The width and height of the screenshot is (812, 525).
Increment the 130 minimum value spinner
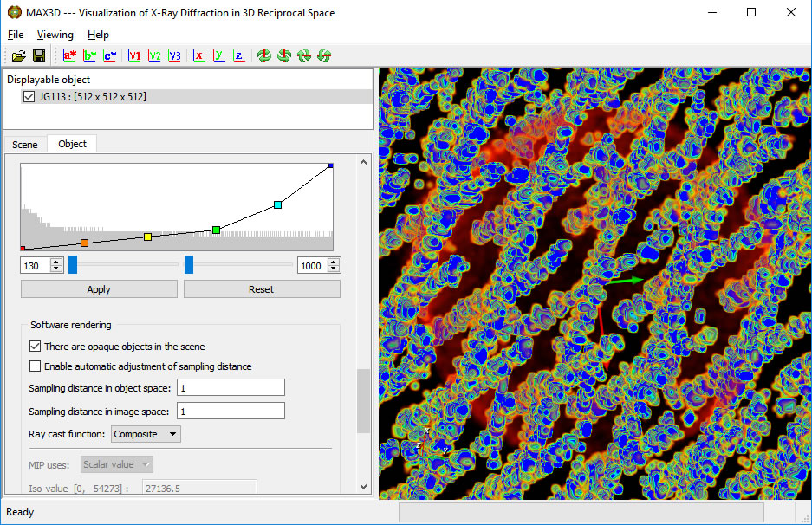[x=57, y=262]
